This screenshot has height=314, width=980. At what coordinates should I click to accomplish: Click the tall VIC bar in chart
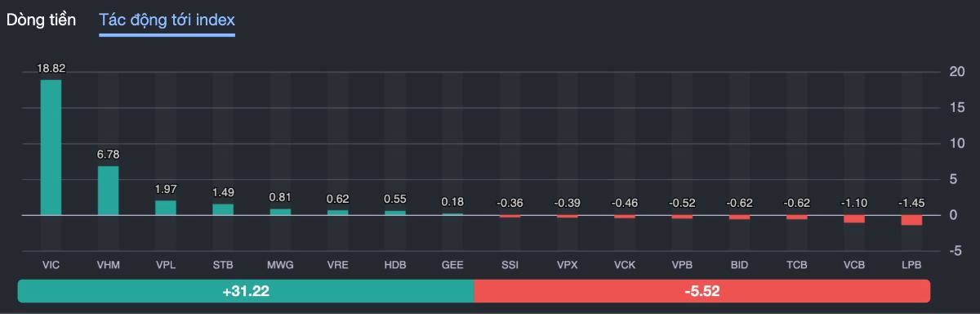coord(51,147)
